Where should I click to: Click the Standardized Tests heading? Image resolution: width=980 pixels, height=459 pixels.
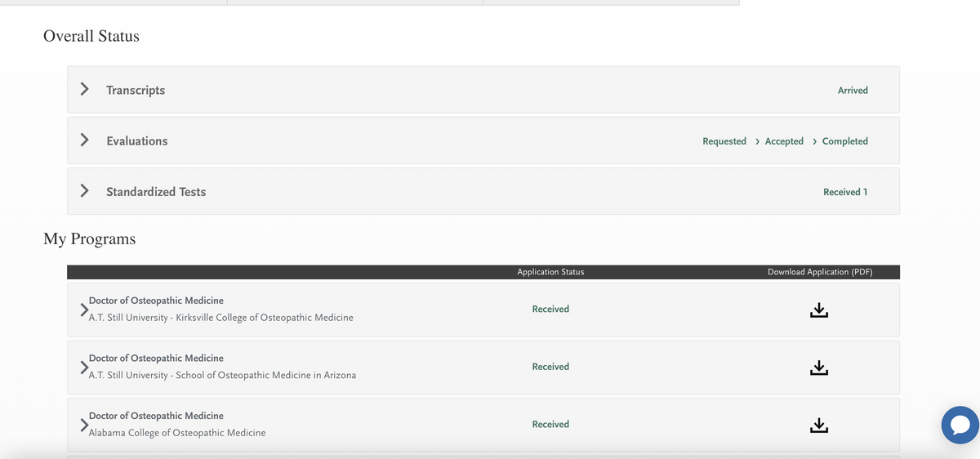pos(156,192)
